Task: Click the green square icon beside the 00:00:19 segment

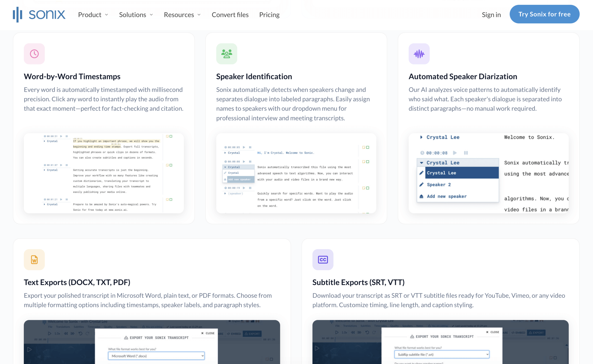Action: (367, 188)
